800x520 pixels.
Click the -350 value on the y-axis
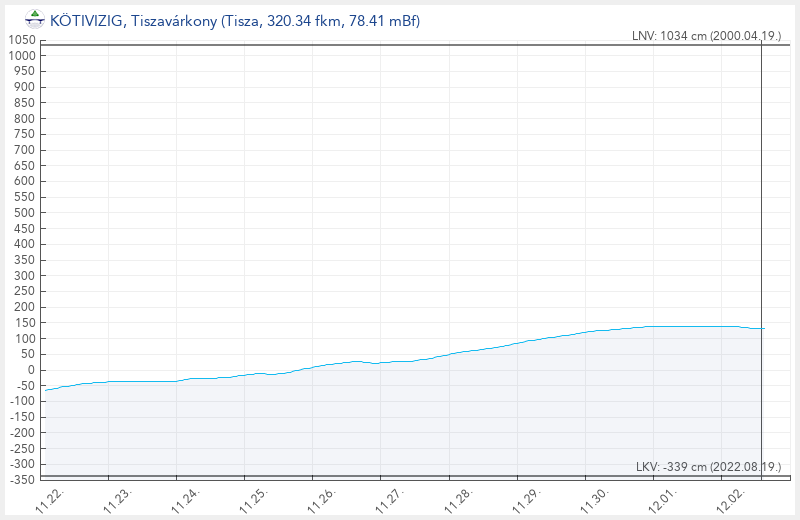click(x=22, y=480)
